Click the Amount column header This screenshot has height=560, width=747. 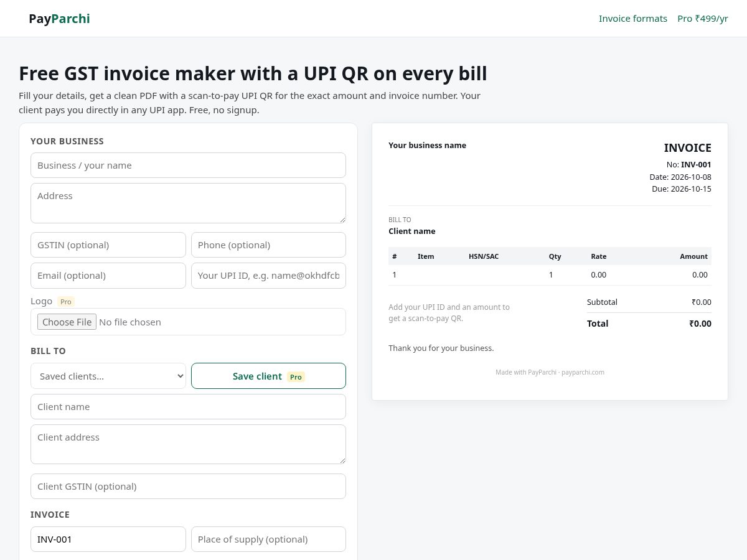693,256
